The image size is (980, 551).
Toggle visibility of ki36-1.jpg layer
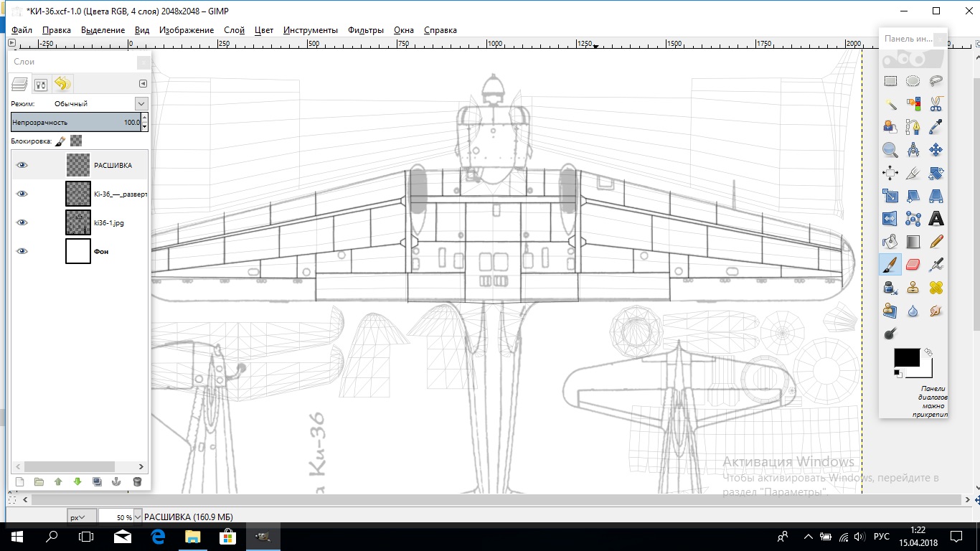tap(22, 222)
